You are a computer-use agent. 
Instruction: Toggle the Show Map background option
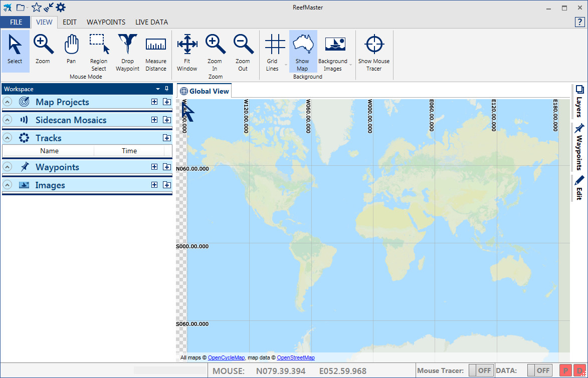(302, 49)
